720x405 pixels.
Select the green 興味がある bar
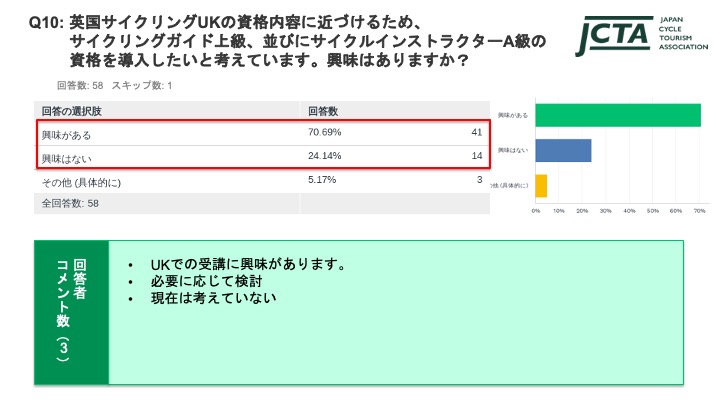tap(618, 115)
